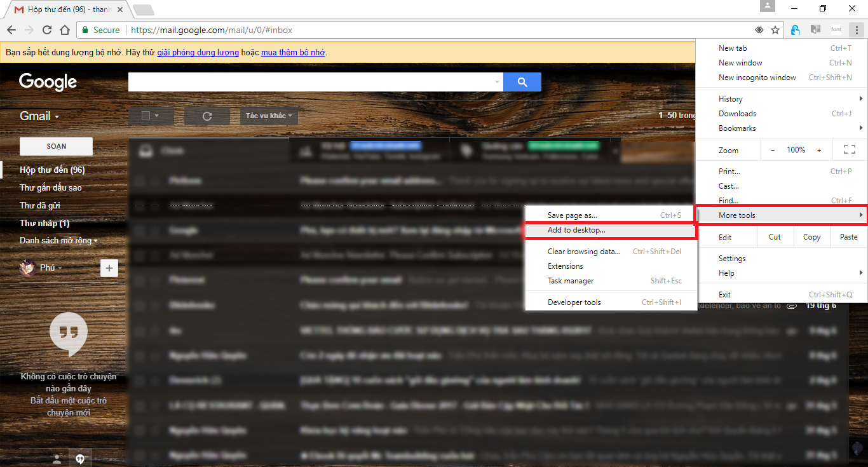Image resolution: width=868 pixels, height=467 pixels.
Task: Click Cut in the Edit row
Action: pos(775,237)
